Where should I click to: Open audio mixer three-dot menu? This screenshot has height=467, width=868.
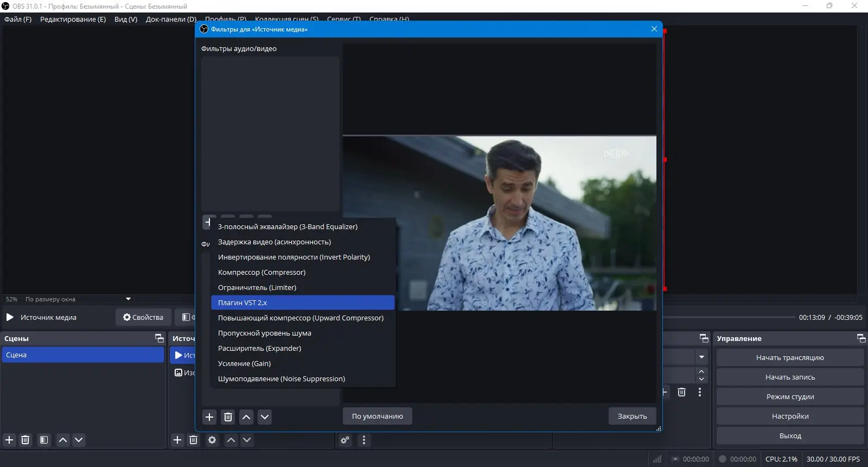[x=364, y=440]
